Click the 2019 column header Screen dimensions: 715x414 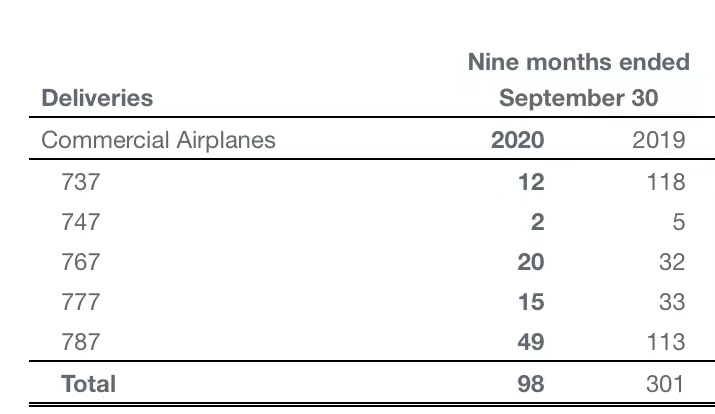click(658, 140)
